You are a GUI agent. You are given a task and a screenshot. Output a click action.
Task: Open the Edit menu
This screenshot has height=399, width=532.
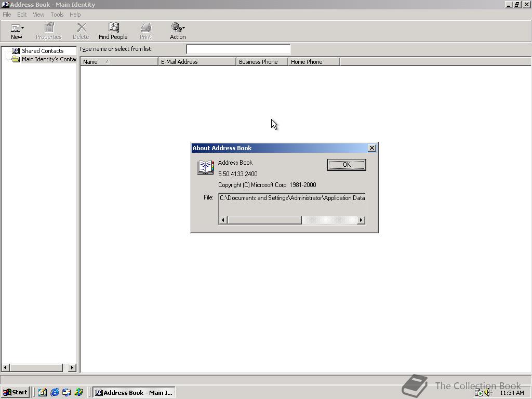point(22,15)
